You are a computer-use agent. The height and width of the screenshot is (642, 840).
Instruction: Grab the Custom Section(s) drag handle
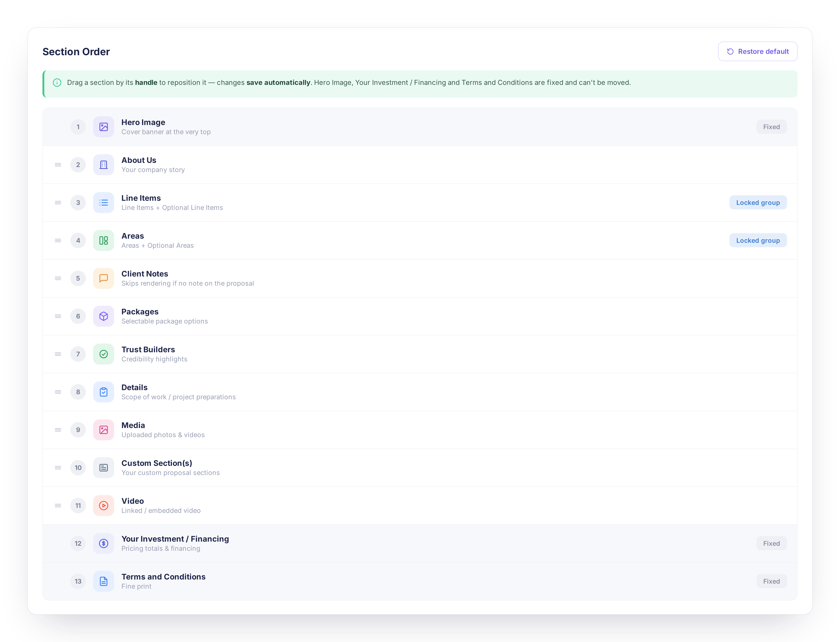pyautogui.click(x=58, y=467)
